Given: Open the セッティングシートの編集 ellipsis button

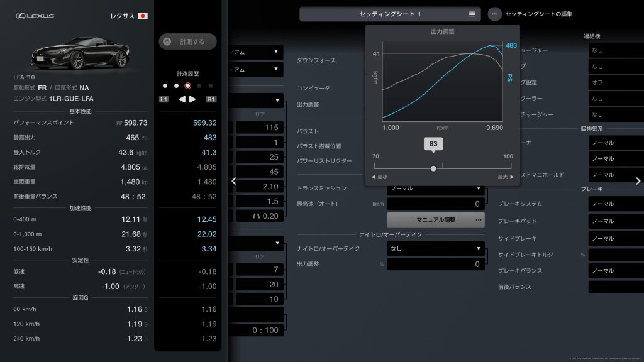Looking at the screenshot, I should tap(494, 14).
